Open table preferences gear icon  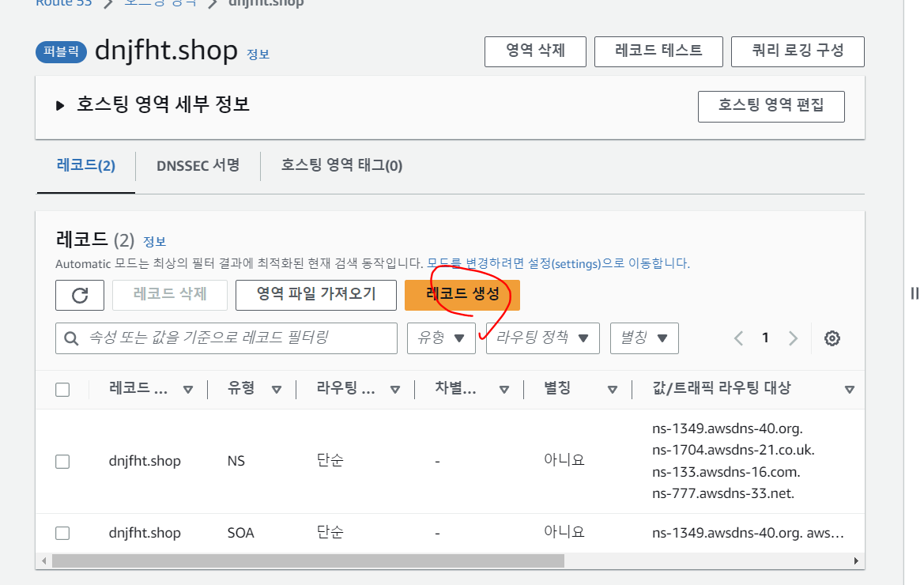pos(832,338)
